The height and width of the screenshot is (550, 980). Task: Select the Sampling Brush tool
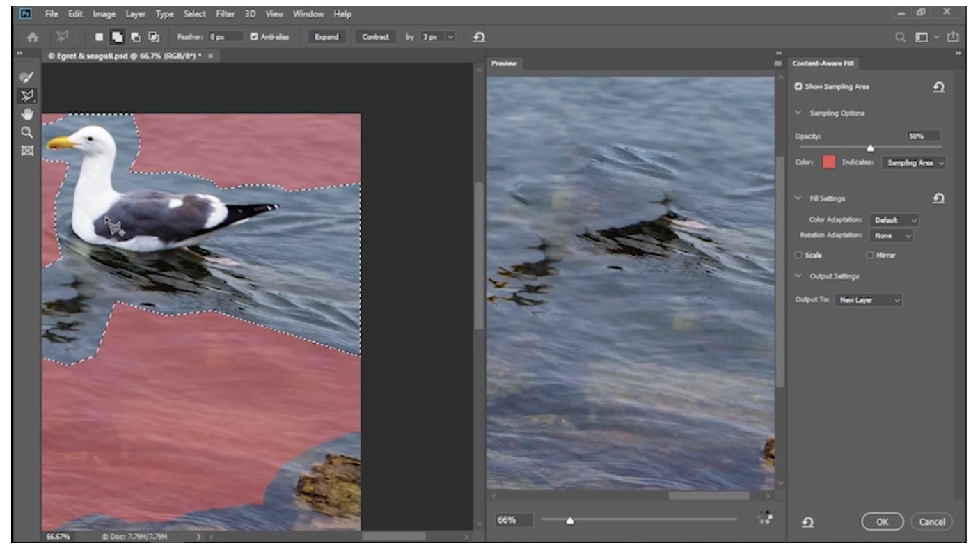[26, 77]
